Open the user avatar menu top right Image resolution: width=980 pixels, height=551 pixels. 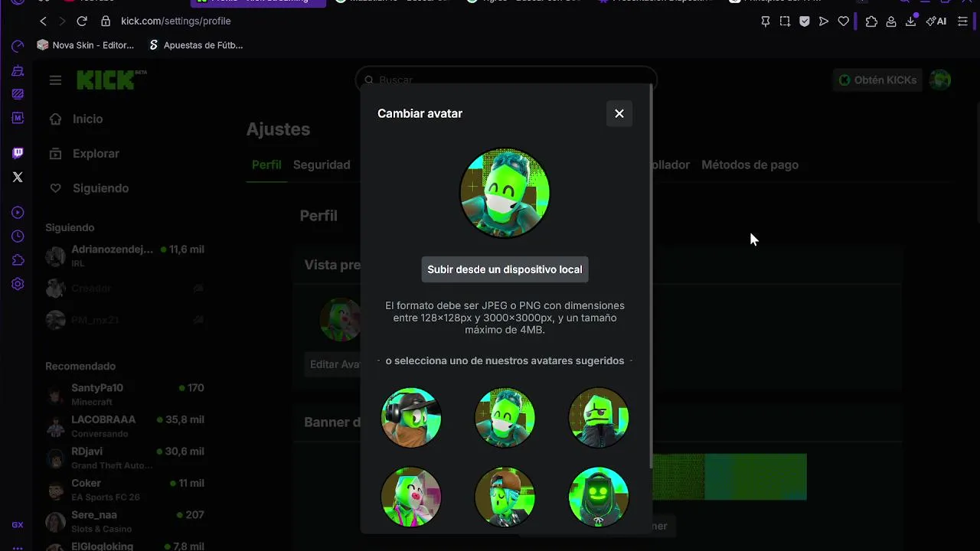tap(940, 80)
